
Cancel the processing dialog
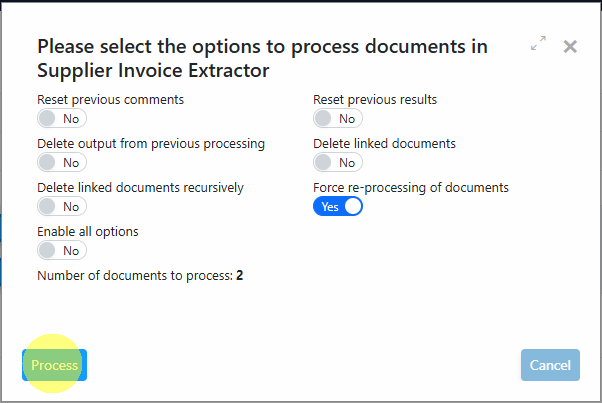(x=550, y=365)
